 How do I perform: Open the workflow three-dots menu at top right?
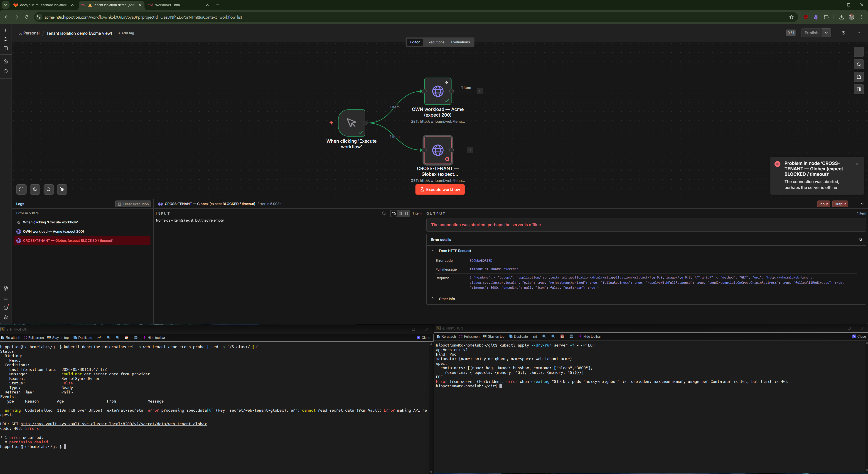click(x=858, y=33)
